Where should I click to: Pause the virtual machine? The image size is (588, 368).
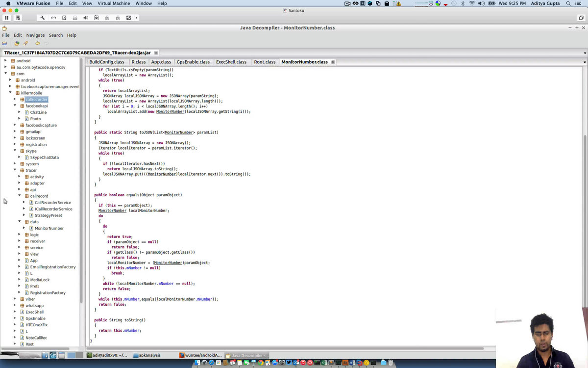click(x=6, y=18)
